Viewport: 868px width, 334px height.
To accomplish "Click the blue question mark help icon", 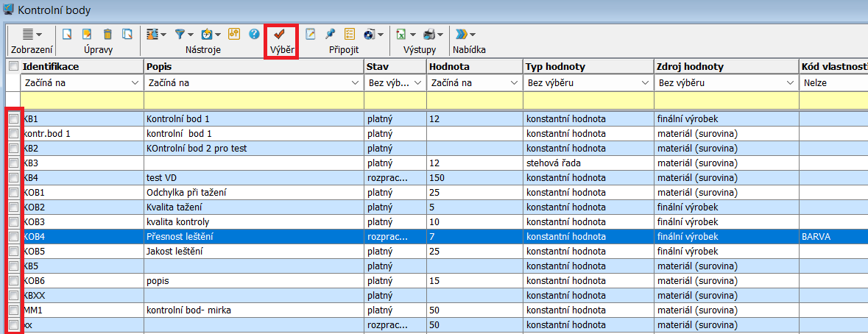I will click(x=255, y=34).
